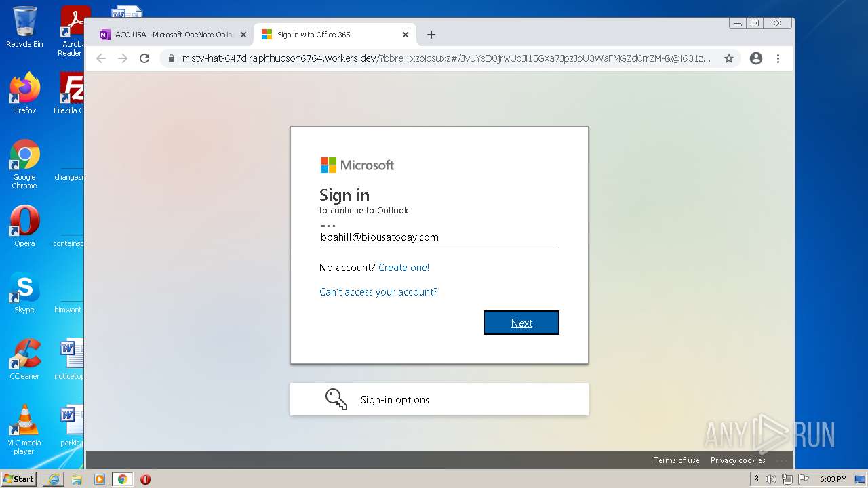Screen dimensions: 868x488
Task: Open CCleaner desktop shortcut
Action: 24,359
